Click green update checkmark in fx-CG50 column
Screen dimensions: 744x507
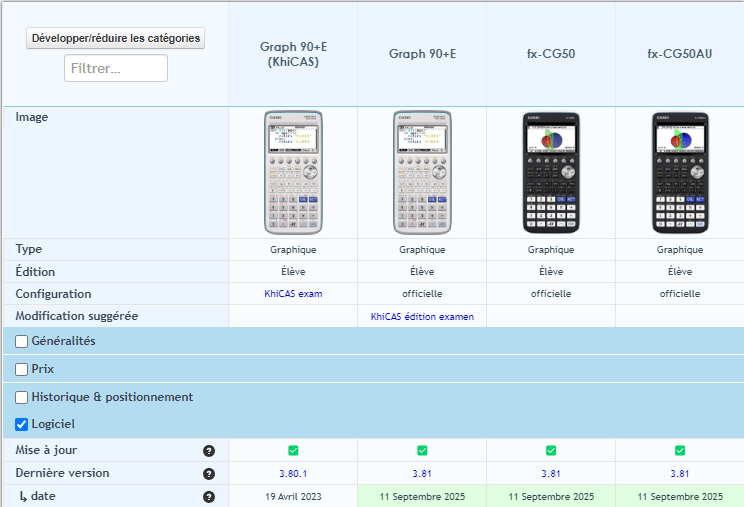coord(551,451)
